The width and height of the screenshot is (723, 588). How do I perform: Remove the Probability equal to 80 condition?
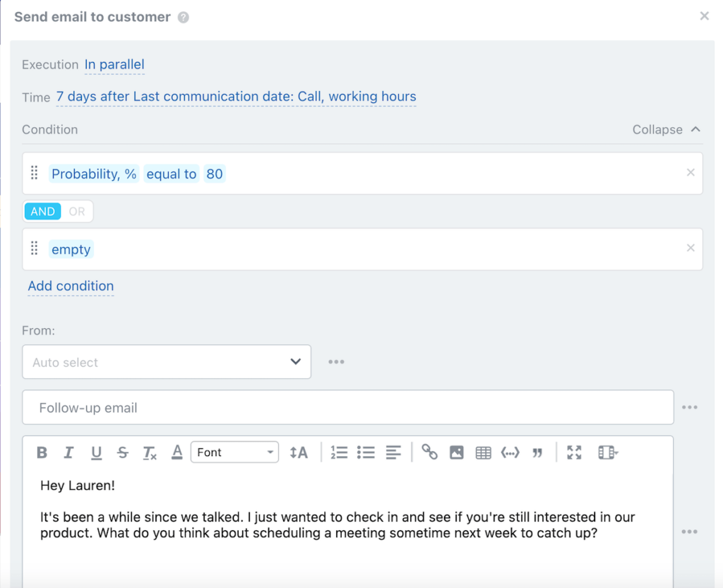click(x=691, y=172)
